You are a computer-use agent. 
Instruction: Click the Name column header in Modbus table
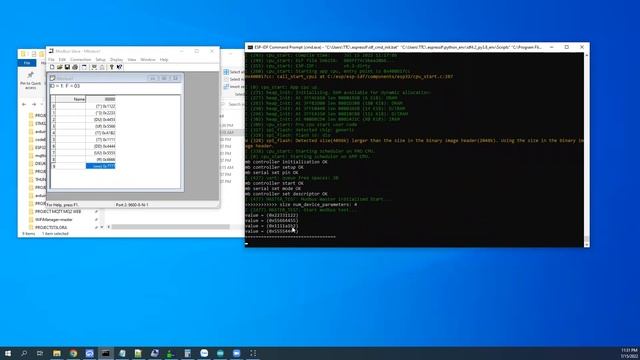pos(71,99)
